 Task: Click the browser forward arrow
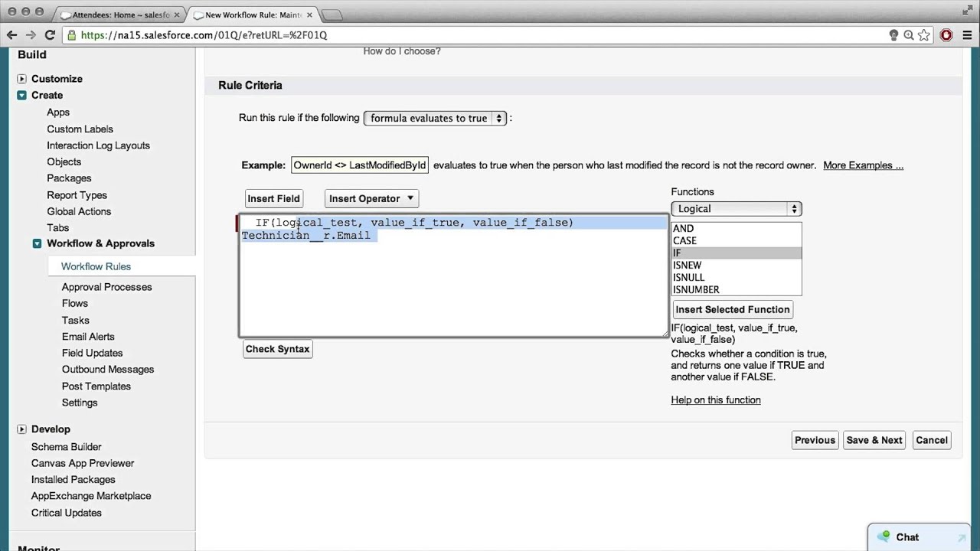tap(31, 34)
